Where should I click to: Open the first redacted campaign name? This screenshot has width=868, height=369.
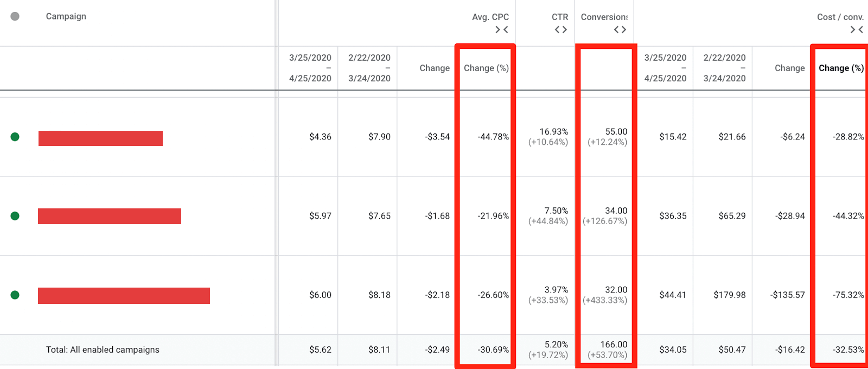click(x=100, y=138)
